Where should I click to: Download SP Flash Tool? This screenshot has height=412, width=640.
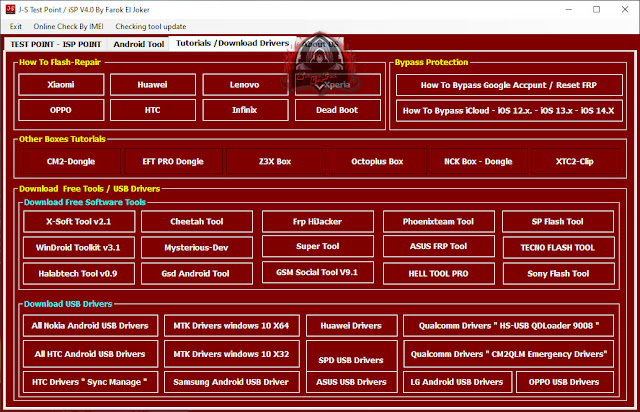pyautogui.click(x=558, y=221)
